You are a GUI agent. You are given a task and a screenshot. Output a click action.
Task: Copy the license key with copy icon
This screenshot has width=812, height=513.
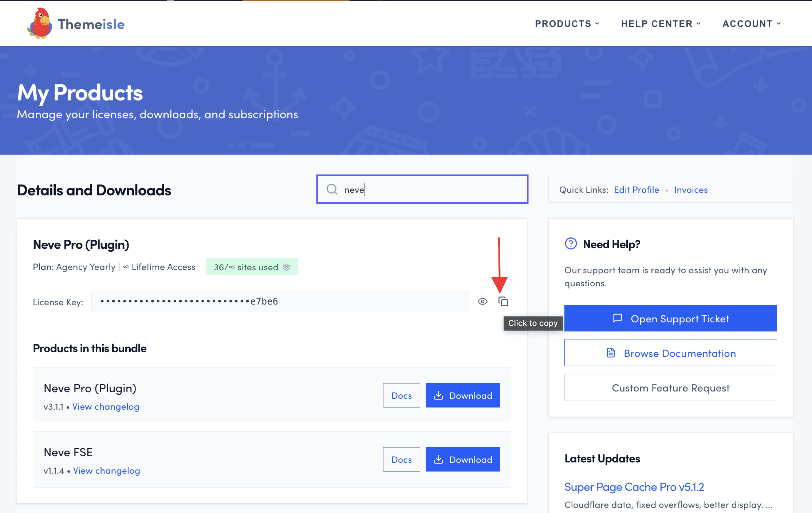pos(503,301)
